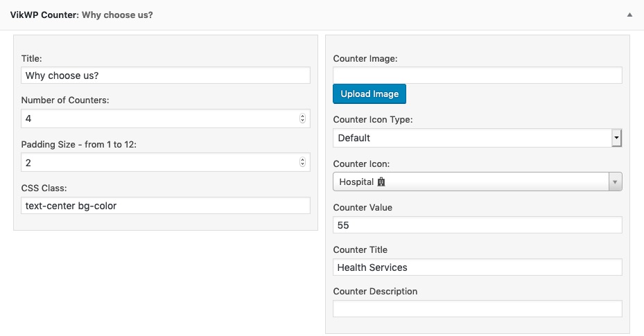Click the VikWP Counter widget header title
This screenshot has width=644, height=336.
coord(81,14)
